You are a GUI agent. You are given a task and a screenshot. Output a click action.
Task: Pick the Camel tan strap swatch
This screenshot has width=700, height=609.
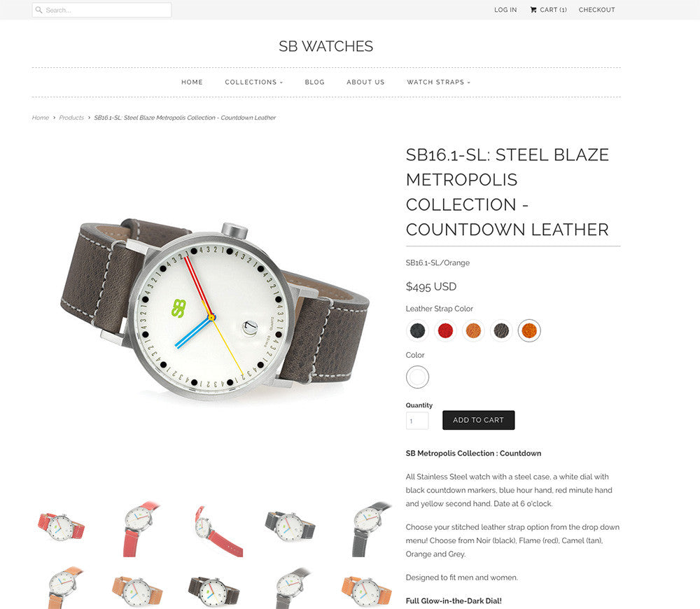(x=473, y=331)
